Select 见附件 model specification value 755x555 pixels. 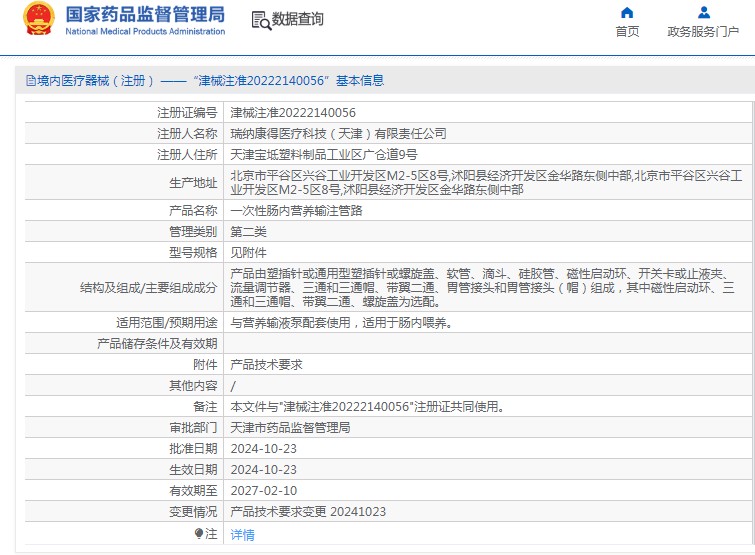[248, 253]
